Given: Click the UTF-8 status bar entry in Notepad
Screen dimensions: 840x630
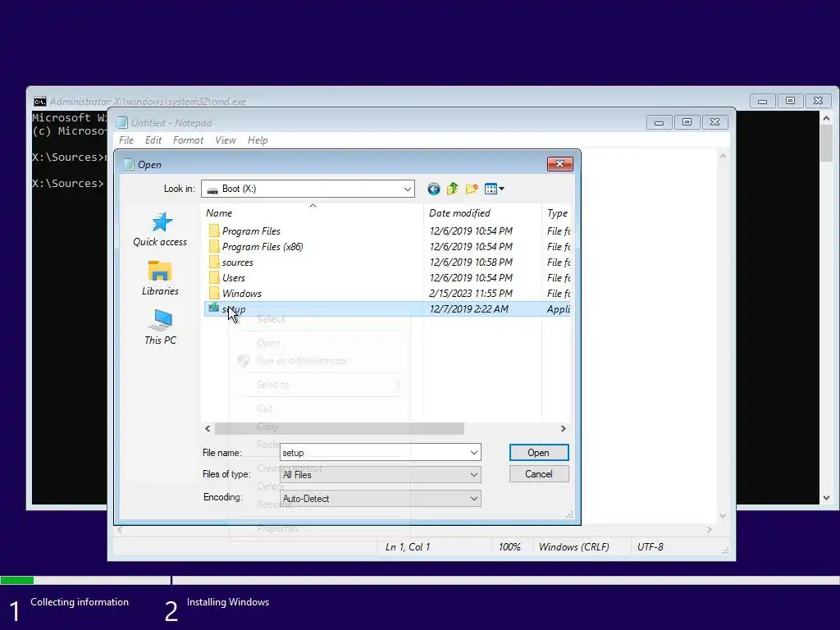Looking at the screenshot, I should click(650, 547).
